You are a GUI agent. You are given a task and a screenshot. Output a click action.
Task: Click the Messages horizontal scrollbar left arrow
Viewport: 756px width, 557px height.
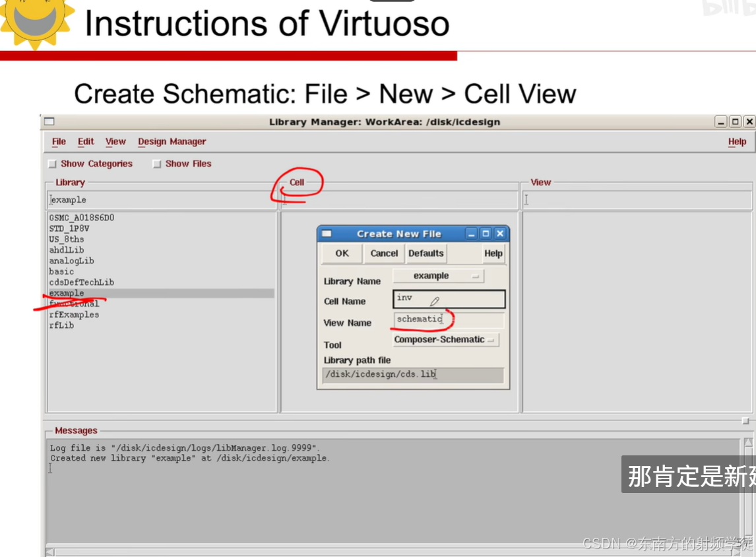(49, 552)
